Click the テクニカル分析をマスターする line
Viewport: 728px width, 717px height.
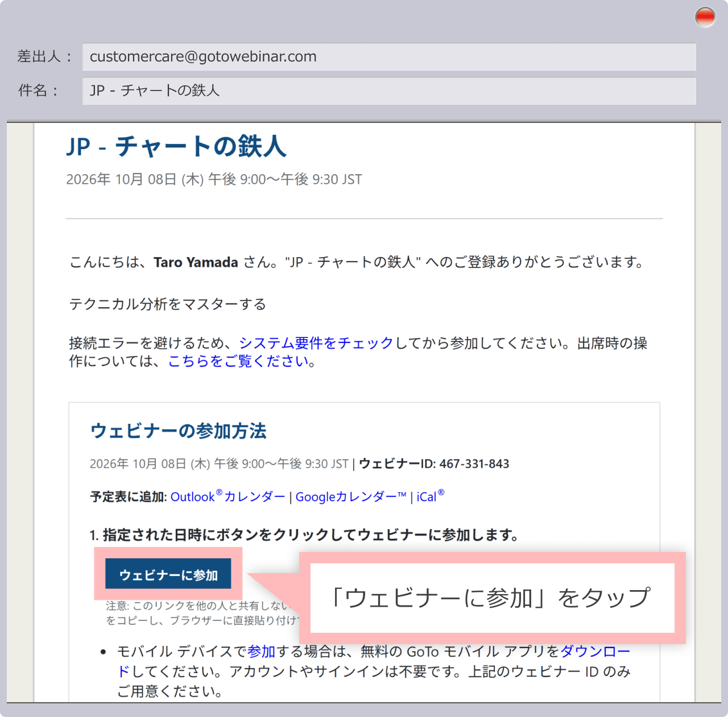pyautogui.click(x=168, y=304)
